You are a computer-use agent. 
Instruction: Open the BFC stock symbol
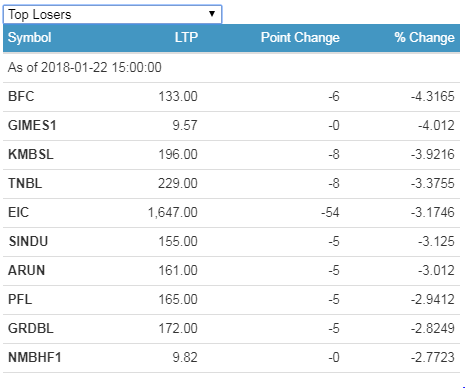tap(21, 96)
